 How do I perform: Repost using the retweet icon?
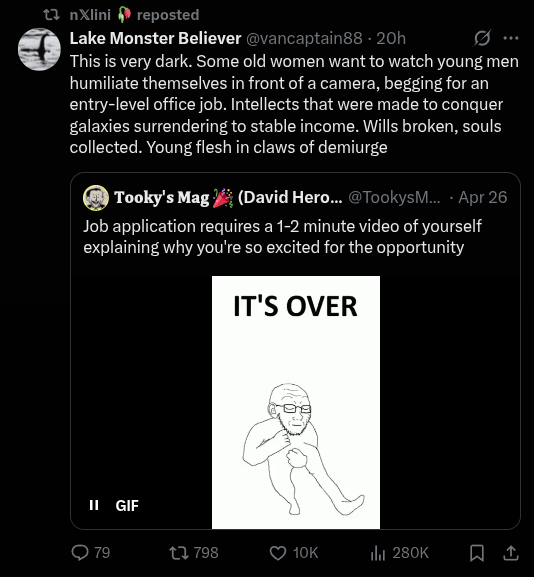pyautogui.click(x=178, y=553)
